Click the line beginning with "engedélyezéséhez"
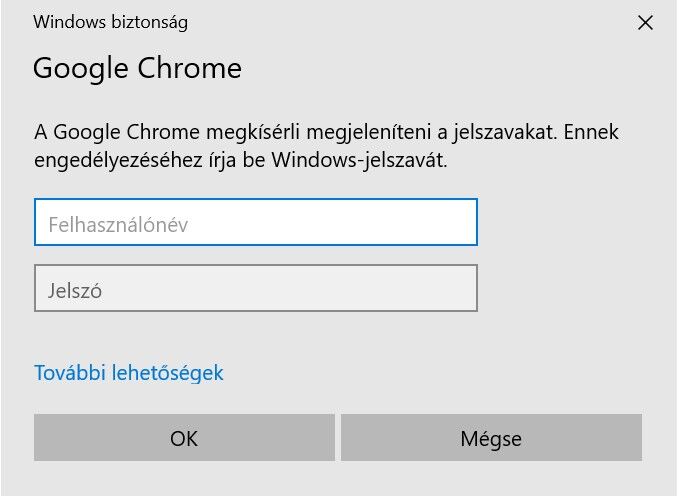The height and width of the screenshot is (496, 679). pyautogui.click(x=240, y=158)
